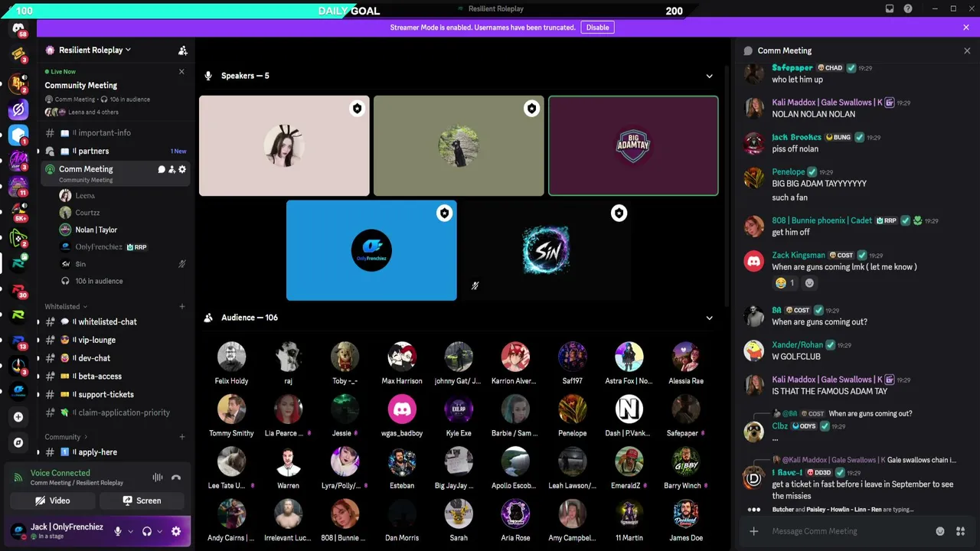Screen dimensions: 980x551
Task: Click moderator shield badge on Leena's speaker tile
Action: click(357, 109)
